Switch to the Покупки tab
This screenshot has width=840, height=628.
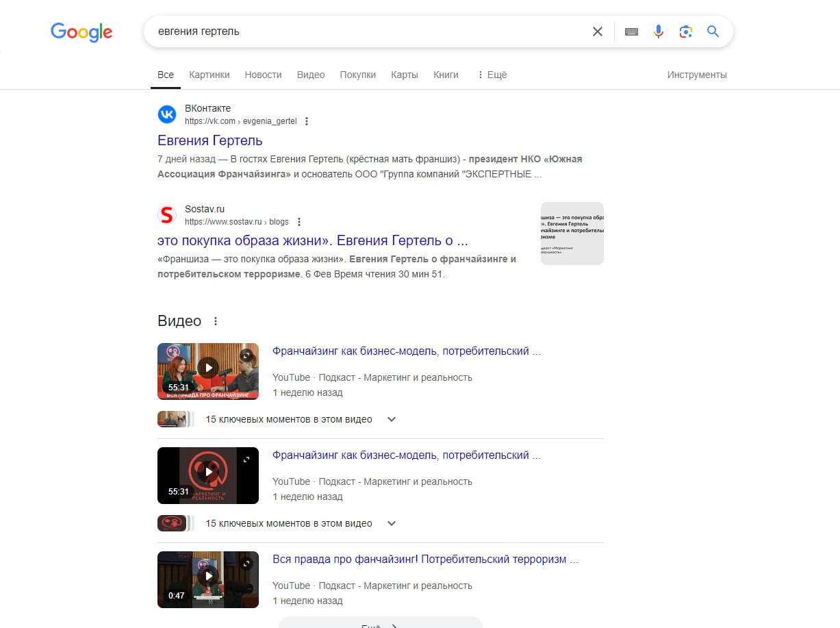(358, 75)
